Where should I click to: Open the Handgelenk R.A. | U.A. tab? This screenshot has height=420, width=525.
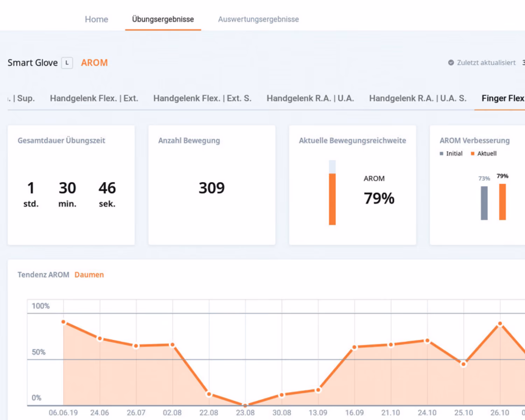(310, 98)
